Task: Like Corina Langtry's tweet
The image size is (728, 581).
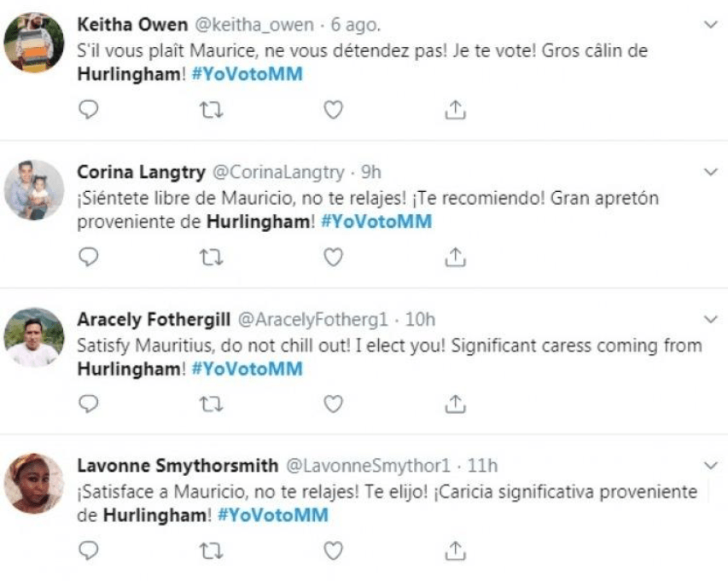Action: (334, 256)
